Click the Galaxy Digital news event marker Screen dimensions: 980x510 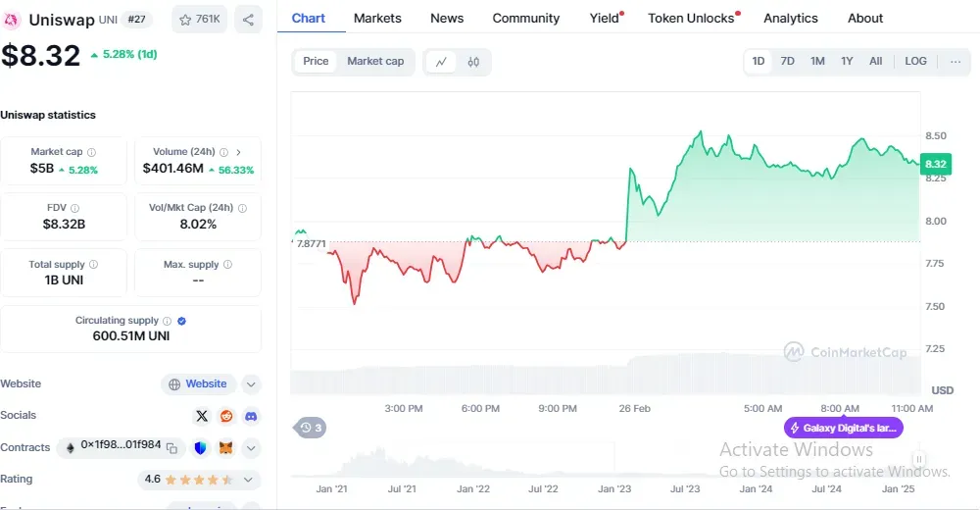point(844,428)
